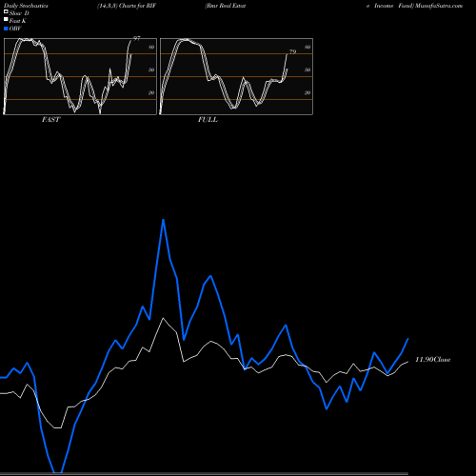Select the 'Fast K' legend label
Image resolution: width=476 pixels, height=476 pixels.
point(18,21)
